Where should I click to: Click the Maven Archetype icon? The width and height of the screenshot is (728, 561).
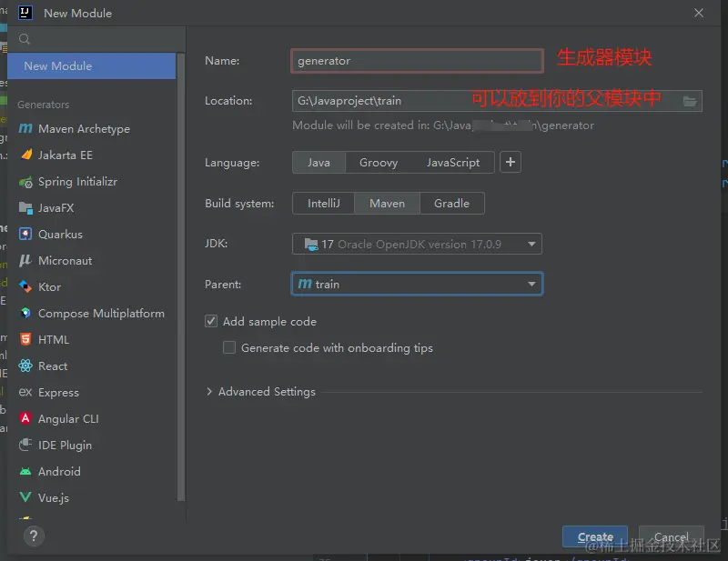point(25,128)
